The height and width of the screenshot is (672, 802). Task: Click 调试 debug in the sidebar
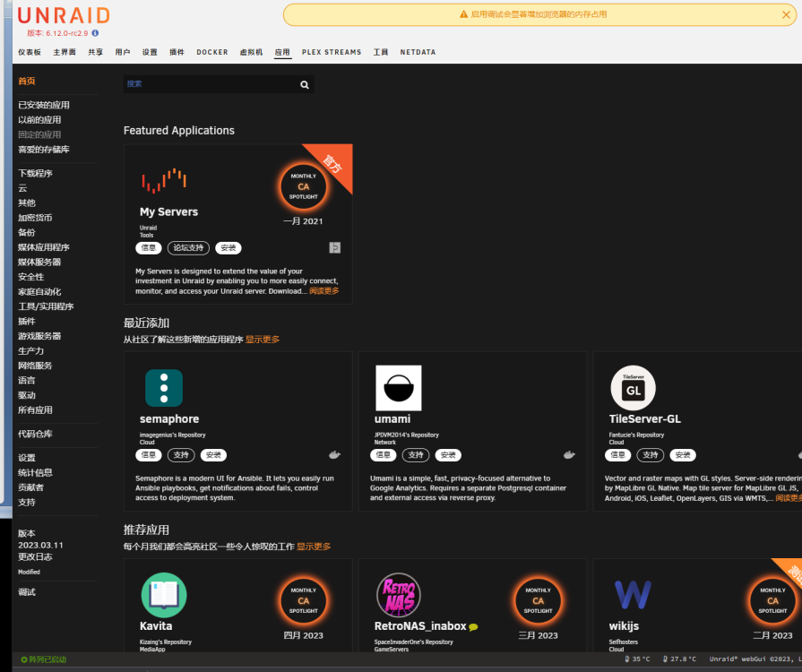pyautogui.click(x=27, y=593)
